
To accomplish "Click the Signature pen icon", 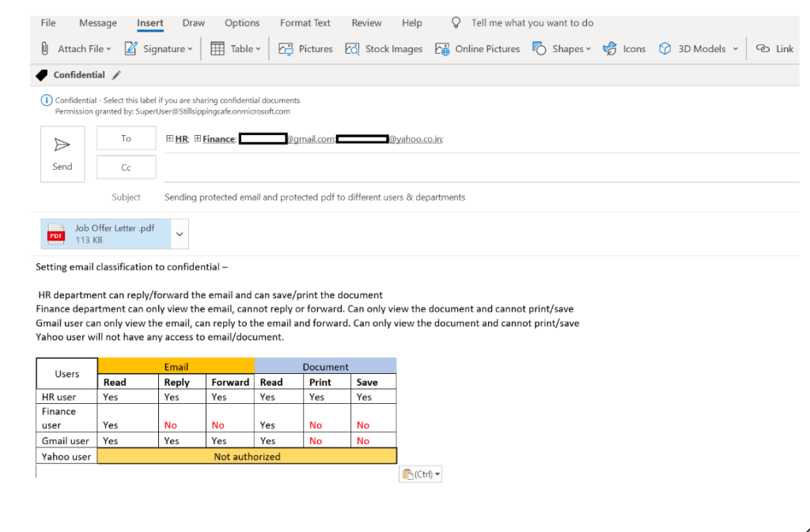I will (131, 48).
